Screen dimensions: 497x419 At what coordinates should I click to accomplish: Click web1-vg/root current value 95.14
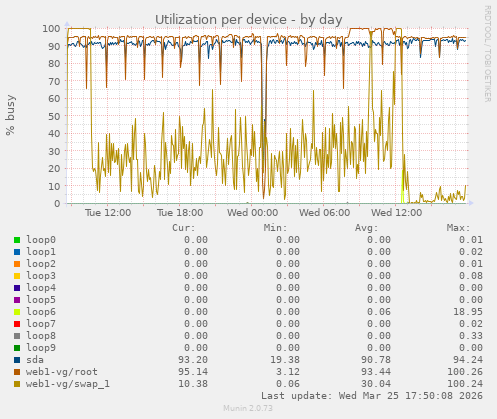click(x=193, y=372)
